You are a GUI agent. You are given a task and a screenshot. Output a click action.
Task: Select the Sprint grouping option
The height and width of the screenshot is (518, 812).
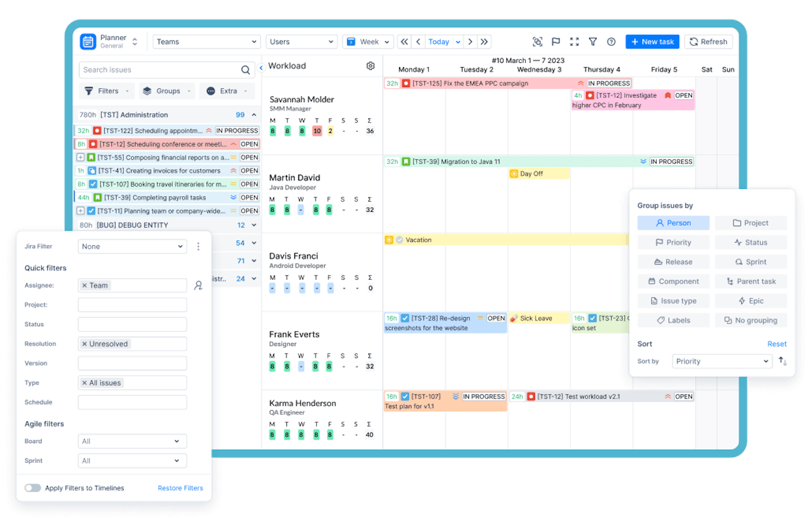point(751,262)
